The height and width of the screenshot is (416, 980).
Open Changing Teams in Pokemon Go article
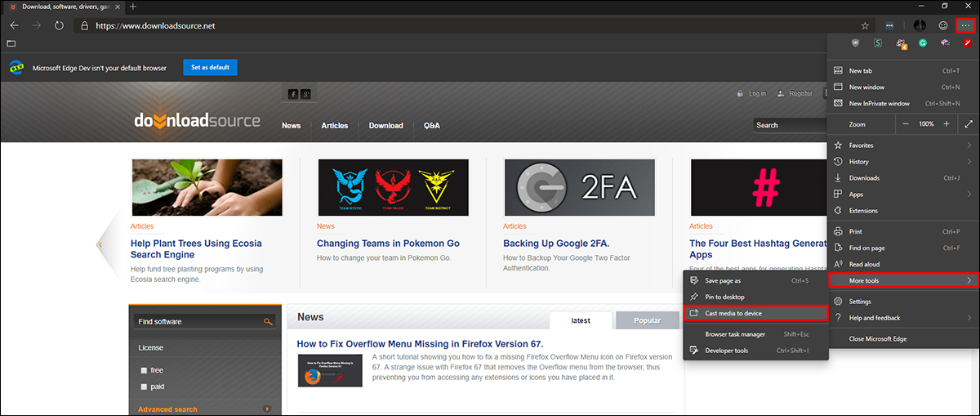pos(388,244)
